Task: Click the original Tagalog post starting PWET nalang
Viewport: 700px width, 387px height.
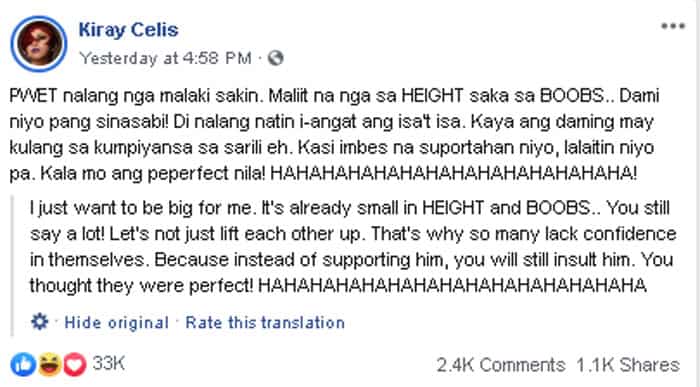Action: (x=334, y=134)
